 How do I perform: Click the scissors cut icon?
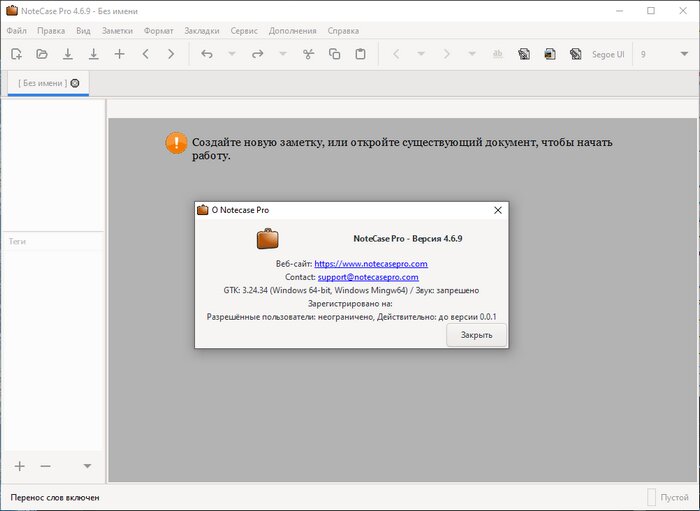tap(308, 54)
